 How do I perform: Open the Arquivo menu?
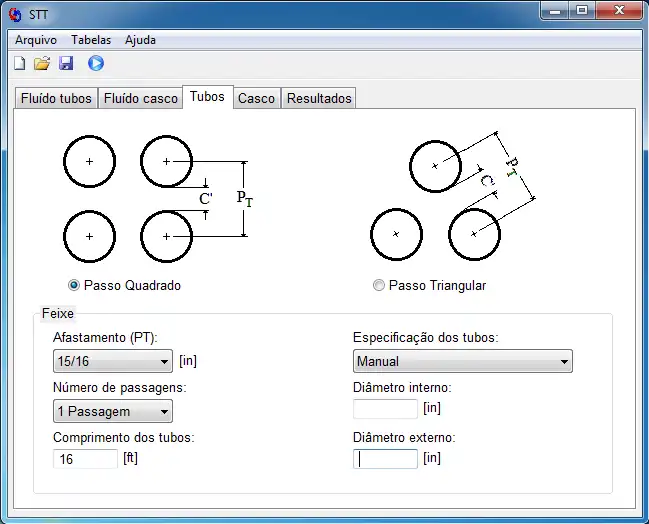pos(36,40)
